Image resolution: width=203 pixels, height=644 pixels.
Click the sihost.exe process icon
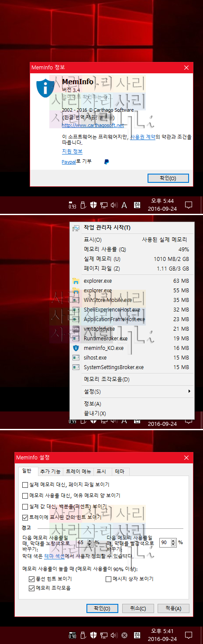click(x=76, y=358)
